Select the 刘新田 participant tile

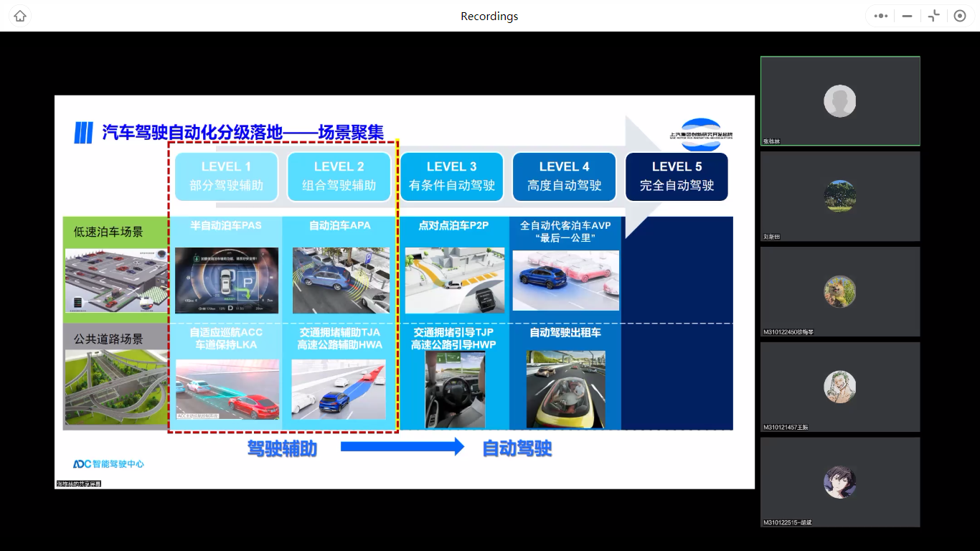(x=840, y=196)
